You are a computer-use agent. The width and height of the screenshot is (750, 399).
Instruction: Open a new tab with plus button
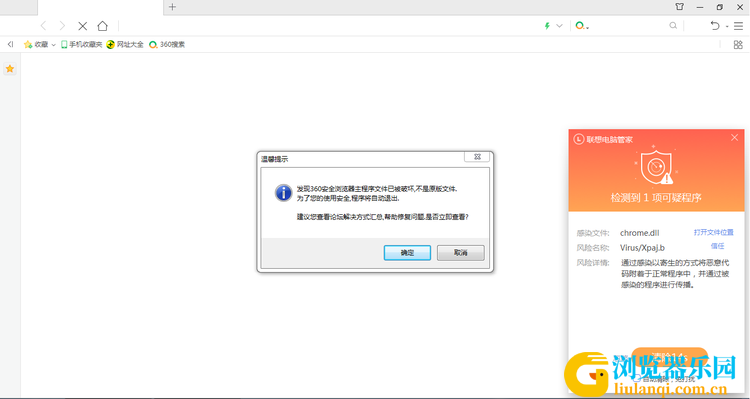click(172, 7)
